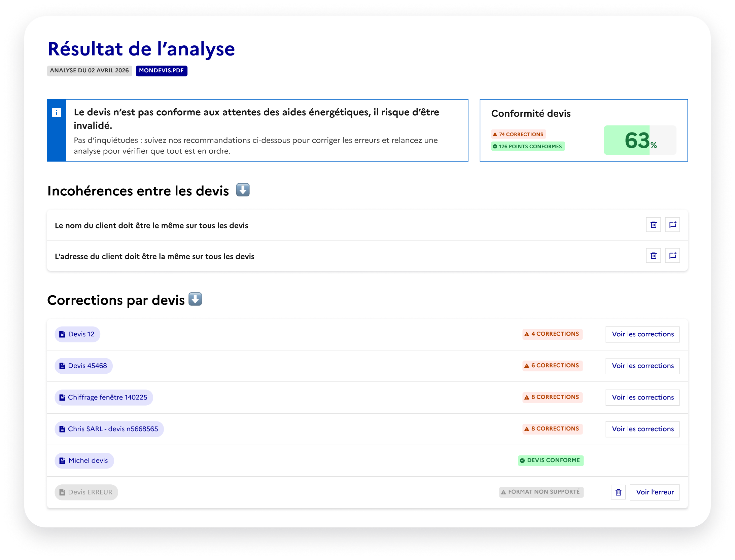
Task: Click the FORMAT NON SUPPORTÉ badge
Action: click(x=541, y=492)
